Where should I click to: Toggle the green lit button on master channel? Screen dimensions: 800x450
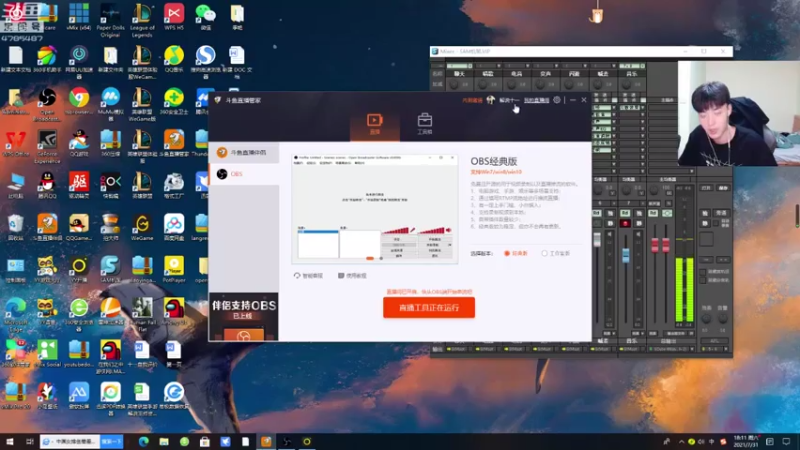click(x=666, y=213)
